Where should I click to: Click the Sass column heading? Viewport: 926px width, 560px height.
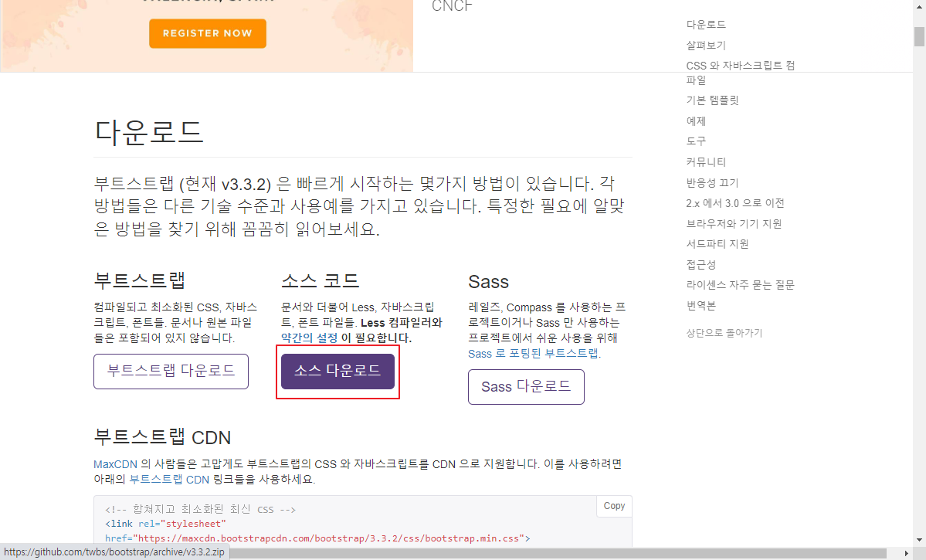488,282
